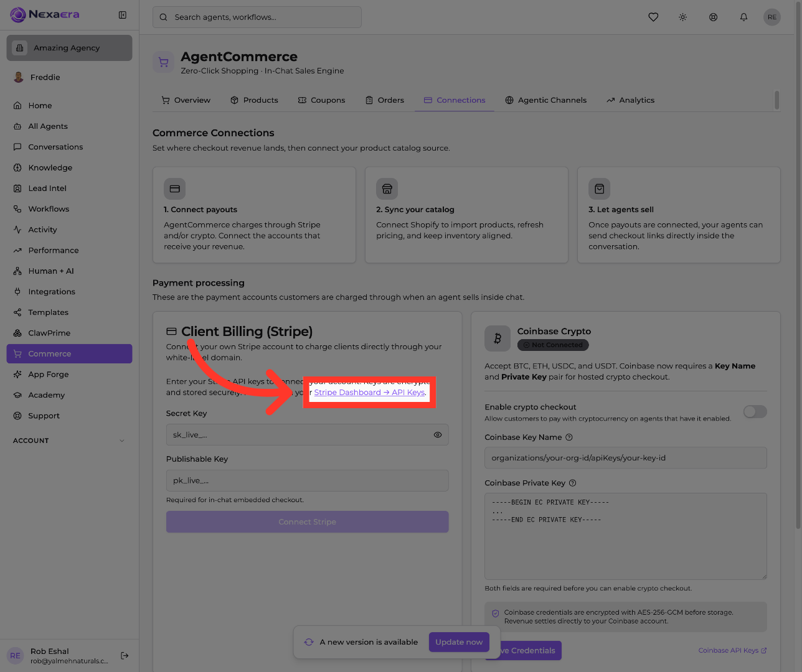Open Knowledge in sidebar
802x672 pixels.
point(69,167)
